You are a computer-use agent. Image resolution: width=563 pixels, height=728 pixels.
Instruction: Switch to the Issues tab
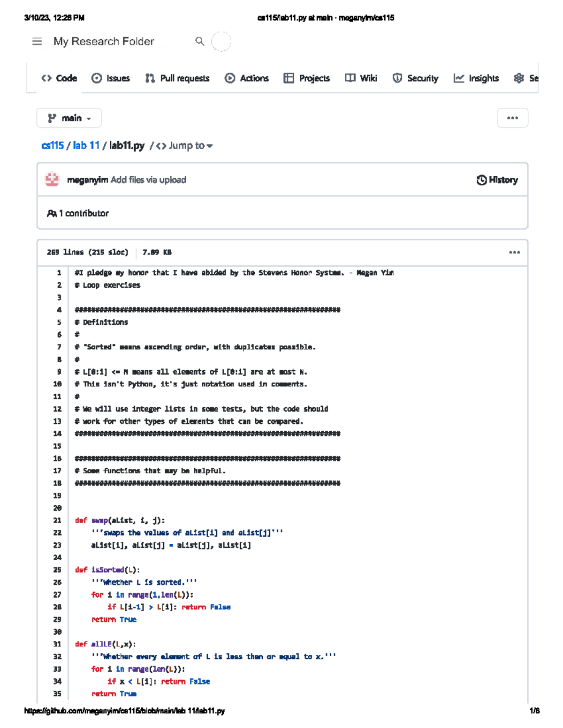point(111,78)
